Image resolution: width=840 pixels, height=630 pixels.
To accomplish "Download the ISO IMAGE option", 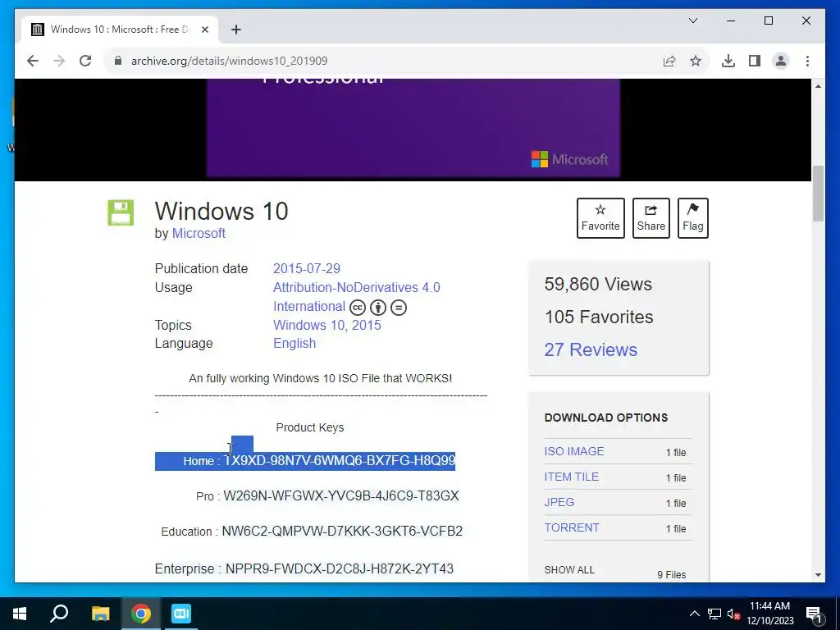I will [573, 452].
